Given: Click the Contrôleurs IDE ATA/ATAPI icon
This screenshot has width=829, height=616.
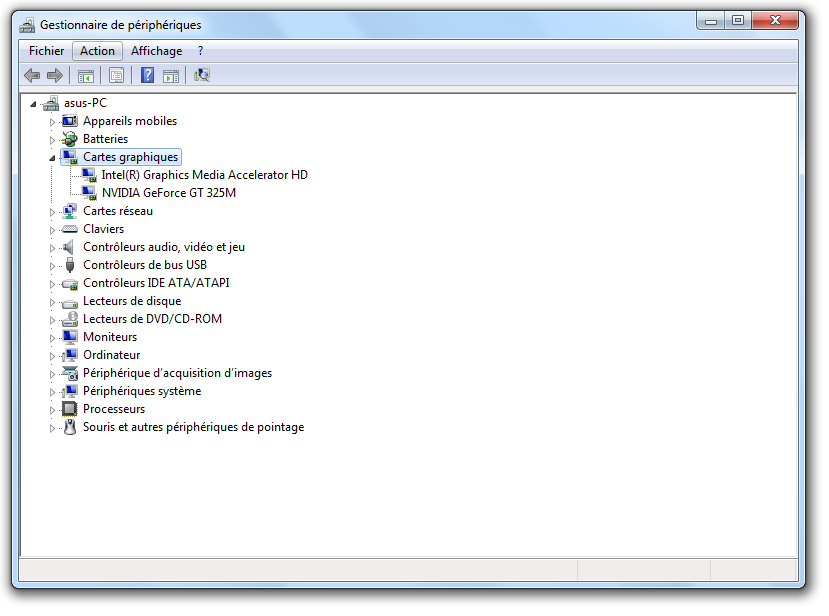Looking at the screenshot, I should coord(70,284).
